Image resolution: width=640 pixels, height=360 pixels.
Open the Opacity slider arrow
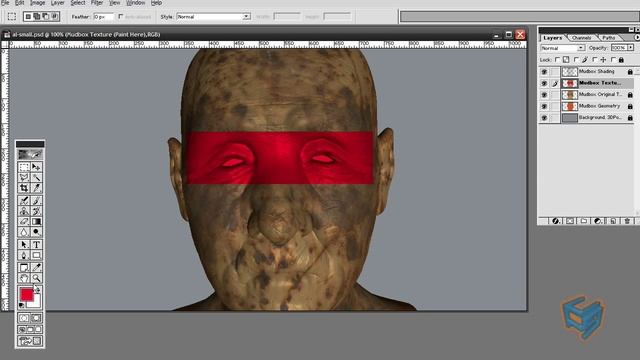[631, 48]
